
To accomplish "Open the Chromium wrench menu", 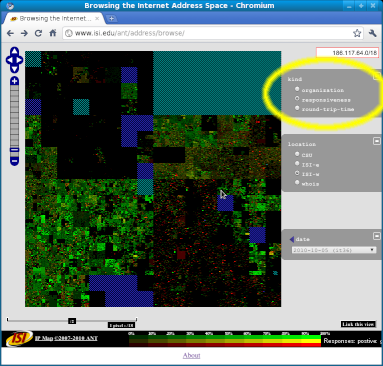I will click(373, 33).
